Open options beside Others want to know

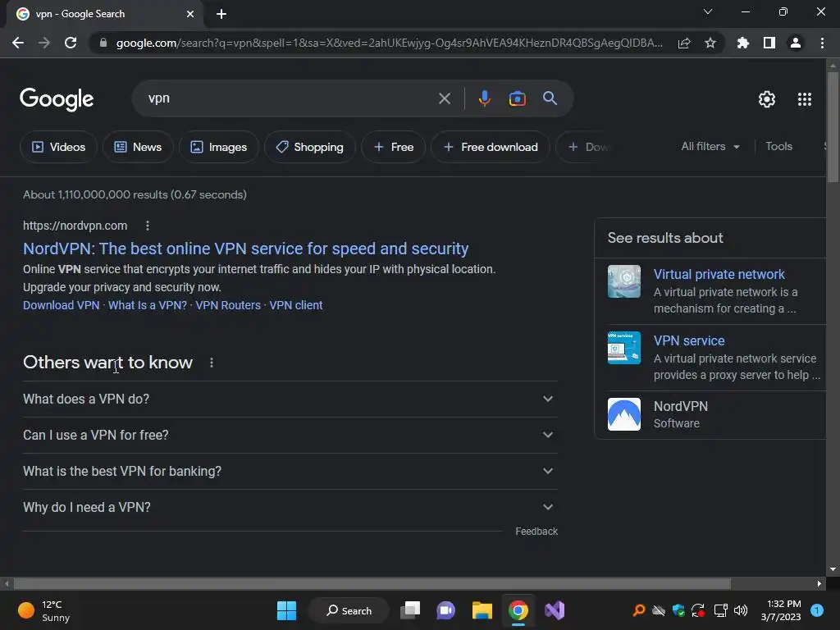(x=212, y=363)
